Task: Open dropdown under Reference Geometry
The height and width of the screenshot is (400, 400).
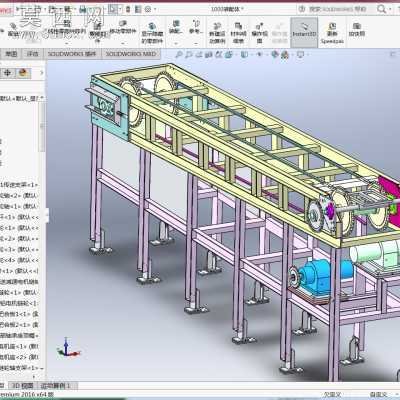Action: click(196, 43)
